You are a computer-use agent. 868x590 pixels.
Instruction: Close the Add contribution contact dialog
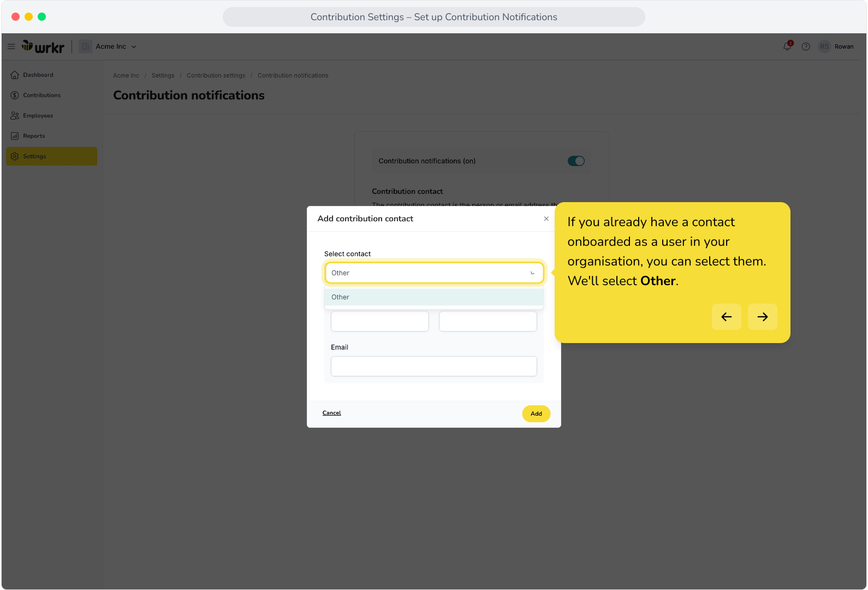pyautogui.click(x=546, y=219)
